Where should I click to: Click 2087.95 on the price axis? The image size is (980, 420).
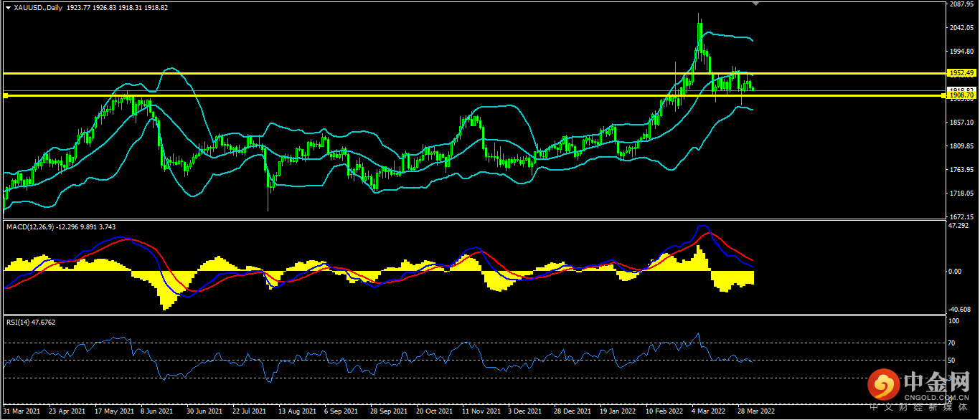961,4
